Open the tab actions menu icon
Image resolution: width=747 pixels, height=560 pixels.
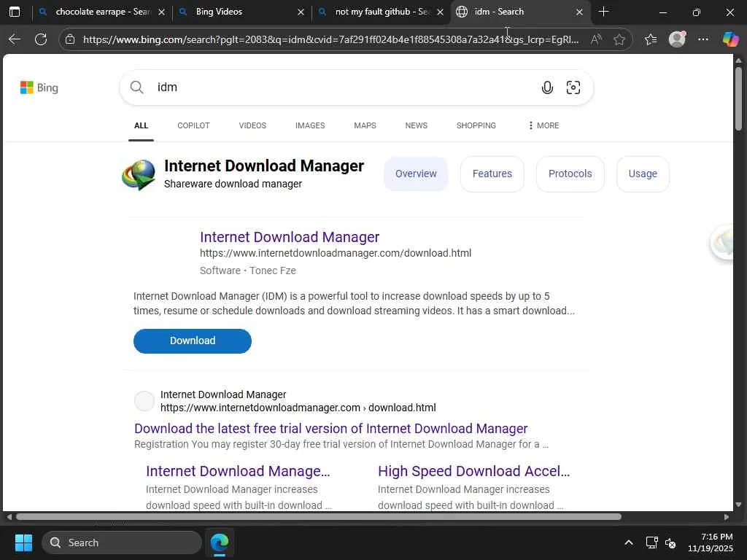pyautogui.click(x=15, y=12)
